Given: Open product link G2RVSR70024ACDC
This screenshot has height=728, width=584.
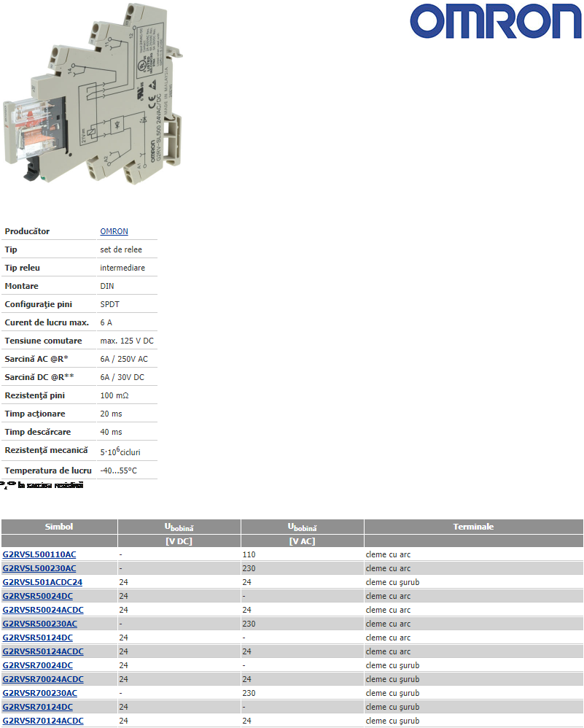Looking at the screenshot, I should tap(43, 679).
